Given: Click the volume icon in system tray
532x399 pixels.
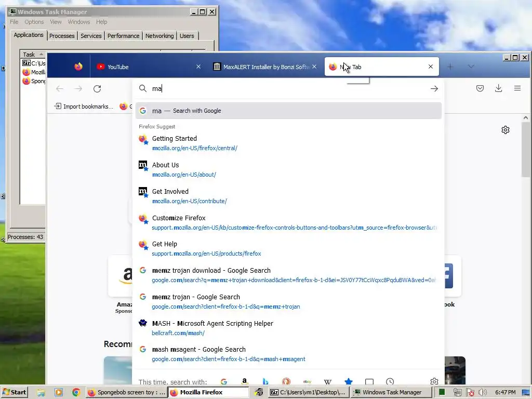Looking at the screenshot, I should point(483,393).
